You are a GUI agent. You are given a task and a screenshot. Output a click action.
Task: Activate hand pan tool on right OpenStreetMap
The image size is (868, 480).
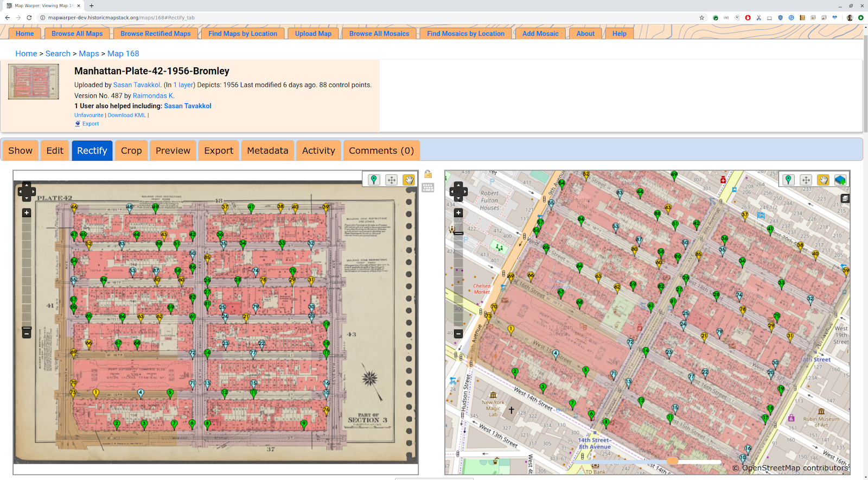pyautogui.click(x=824, y=180)
